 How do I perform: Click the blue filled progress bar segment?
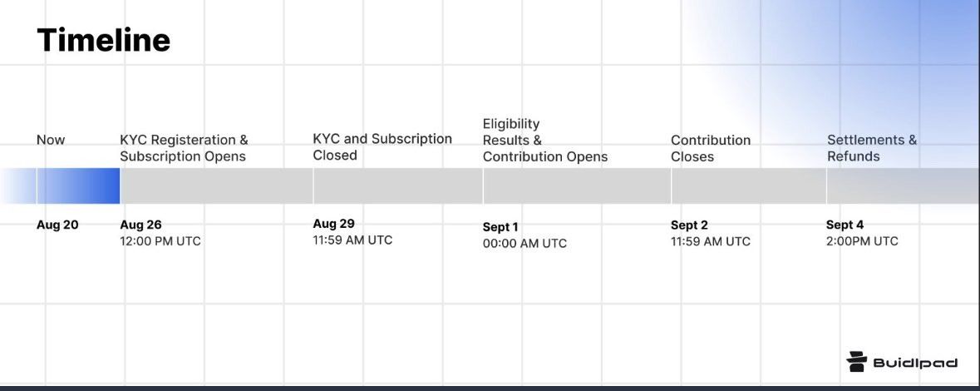coord(78,186)
